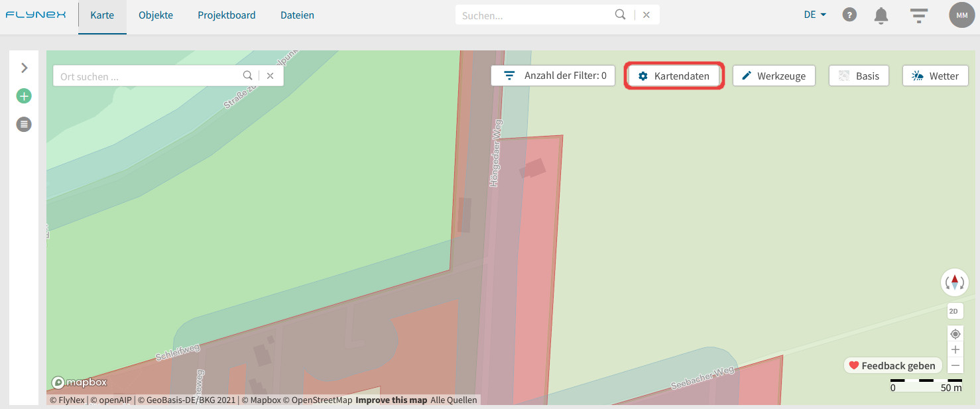Expand the left sidebar chevron

click(25, 68)
